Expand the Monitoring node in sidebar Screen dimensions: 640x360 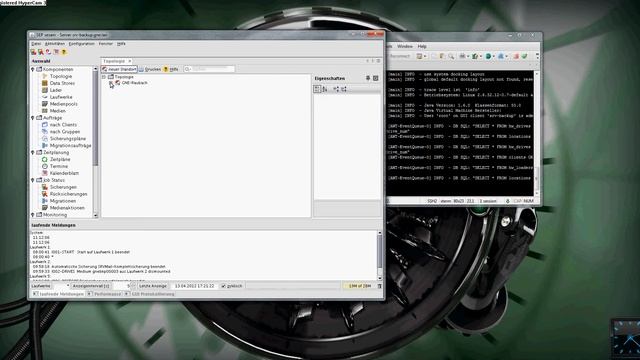(x=33, y=215)
